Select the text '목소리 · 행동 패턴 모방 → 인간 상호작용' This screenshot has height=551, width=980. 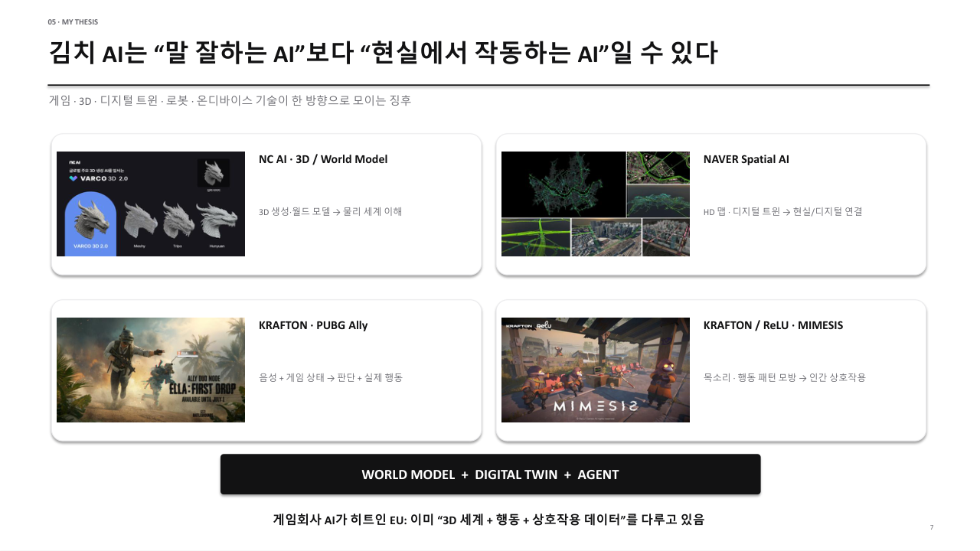[x=785, y=377]
